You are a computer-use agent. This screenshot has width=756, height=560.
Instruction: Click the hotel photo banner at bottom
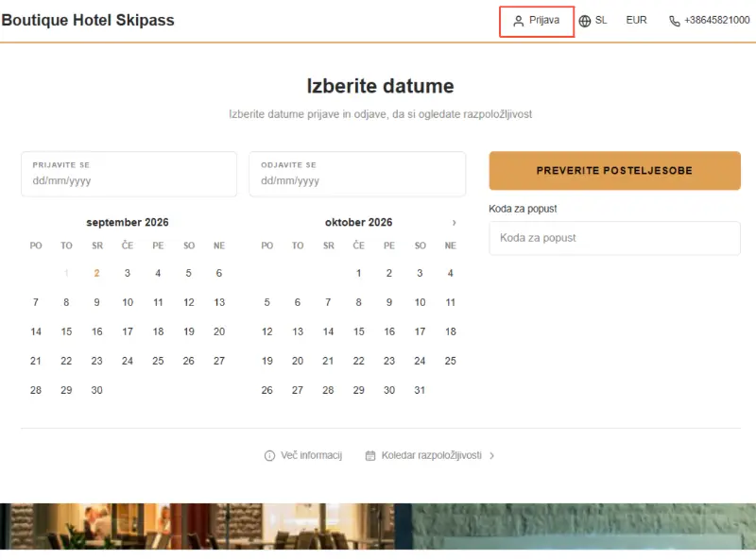point(378,526)
